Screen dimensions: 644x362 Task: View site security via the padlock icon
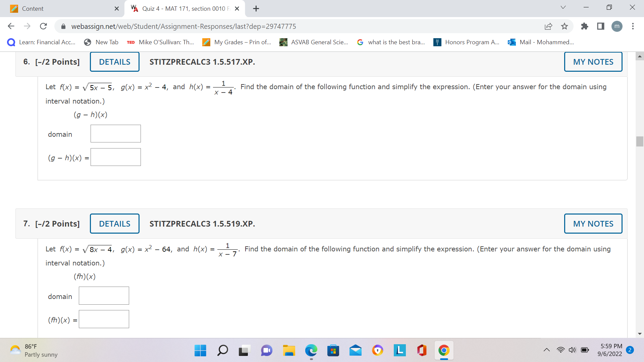pos(63,26)
